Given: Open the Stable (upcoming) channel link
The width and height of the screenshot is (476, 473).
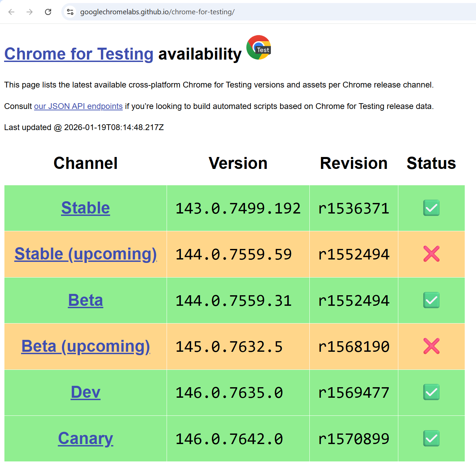Looking at the screenshot, I should [86, 254].
